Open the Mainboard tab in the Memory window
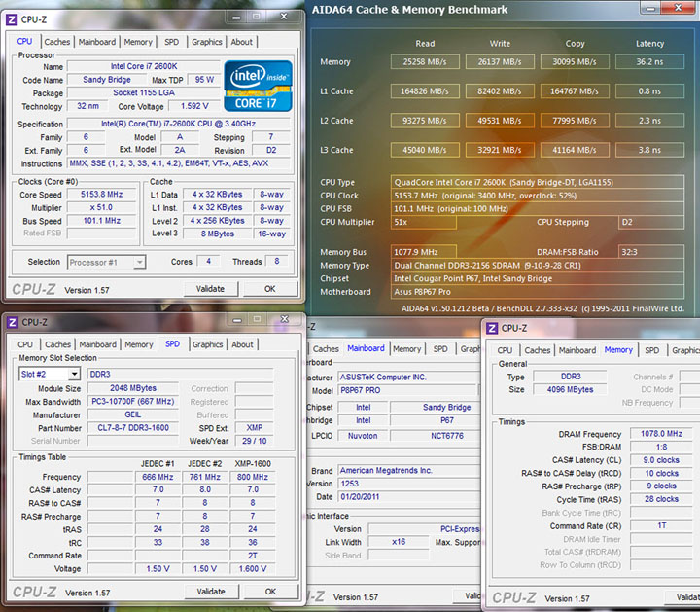 [577, 350]
